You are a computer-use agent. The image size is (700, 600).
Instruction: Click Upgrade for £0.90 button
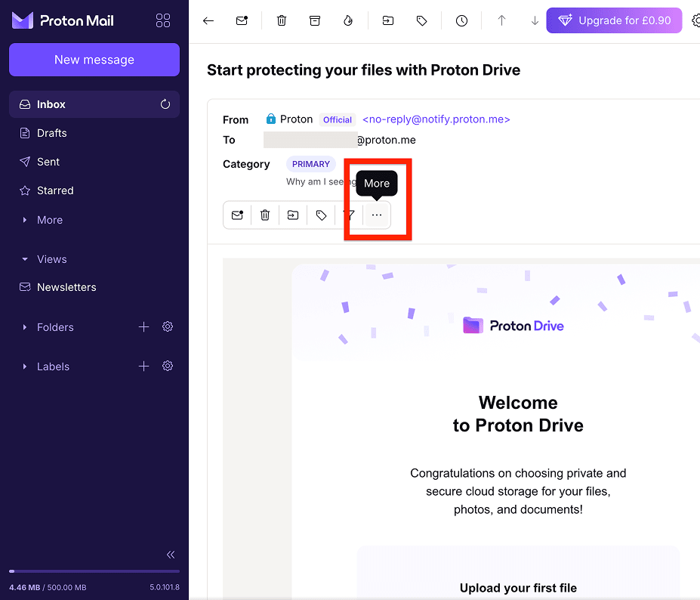click(614, 20)
